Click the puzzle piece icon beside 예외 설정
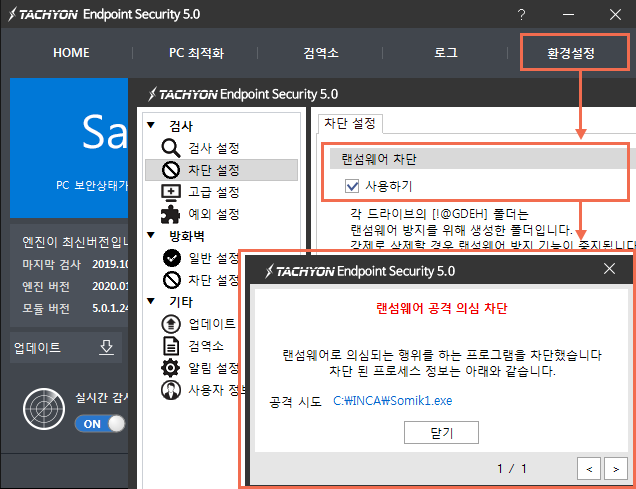Viewport: 636px width, 489px height. (170, 214)
